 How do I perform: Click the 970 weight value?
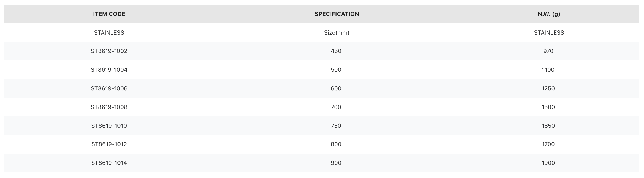548,51
